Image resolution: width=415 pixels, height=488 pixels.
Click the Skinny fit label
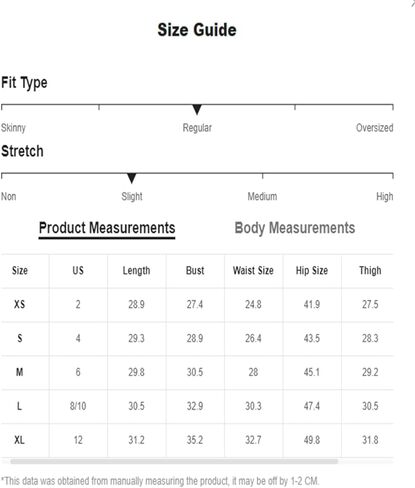tap(13, 128)
